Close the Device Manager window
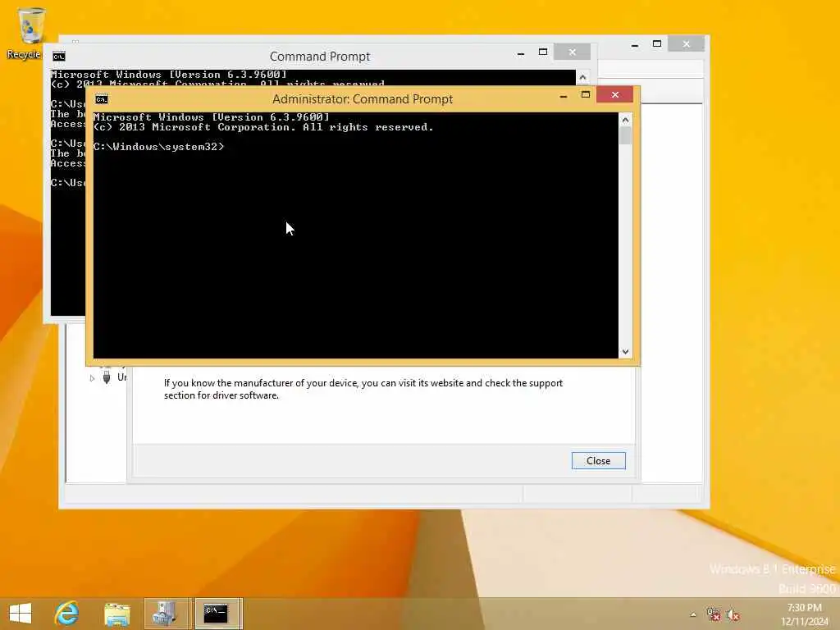This screenshot has width=840, height=630. 687,44
